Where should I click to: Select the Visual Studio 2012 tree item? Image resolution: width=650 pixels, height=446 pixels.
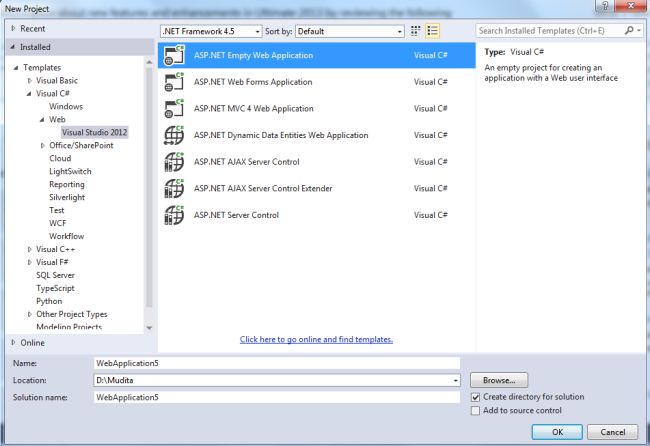[x=95, y=132]
